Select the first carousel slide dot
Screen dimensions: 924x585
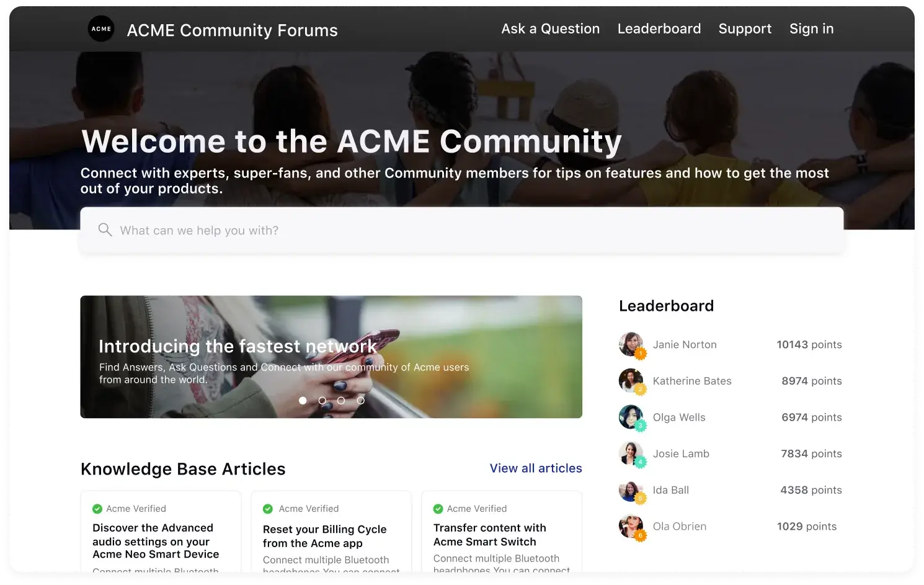(303, 401)
